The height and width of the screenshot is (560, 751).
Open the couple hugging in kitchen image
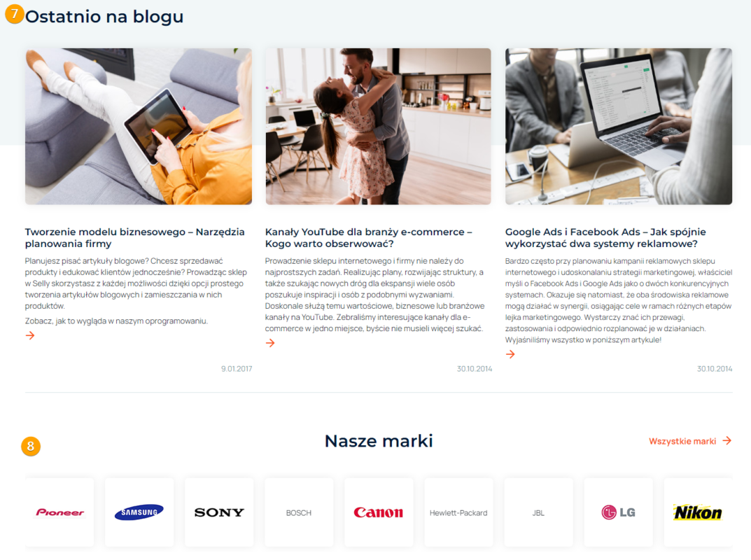coord(379,127)
